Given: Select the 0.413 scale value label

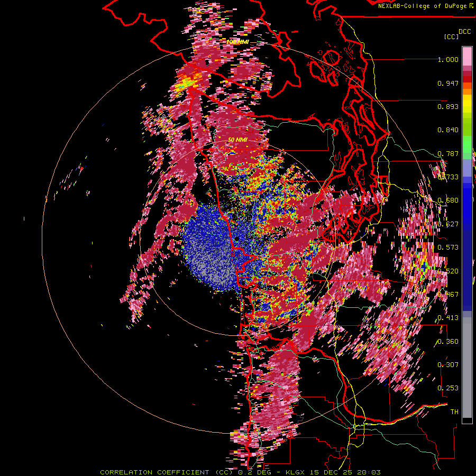Looking at the screenshot, I should 448,318.
